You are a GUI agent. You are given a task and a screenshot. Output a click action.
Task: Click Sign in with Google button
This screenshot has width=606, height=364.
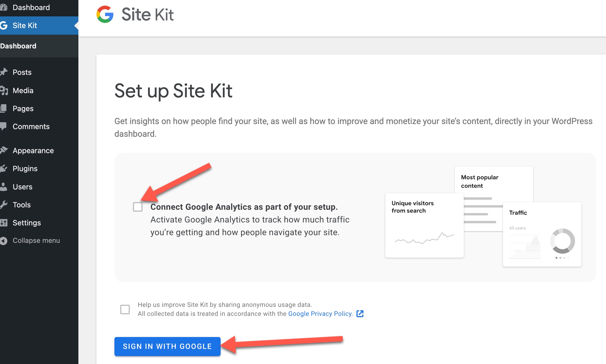[x=167, y=347]
